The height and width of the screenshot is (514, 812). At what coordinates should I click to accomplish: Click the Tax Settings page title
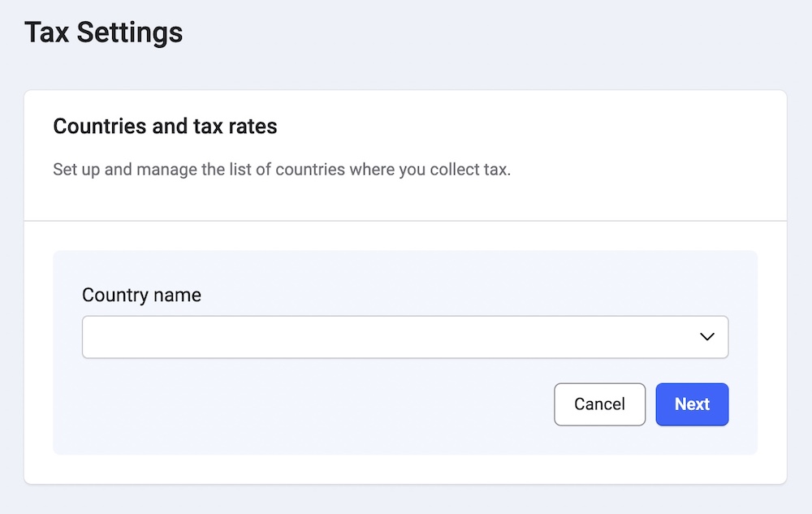(104, 32)
